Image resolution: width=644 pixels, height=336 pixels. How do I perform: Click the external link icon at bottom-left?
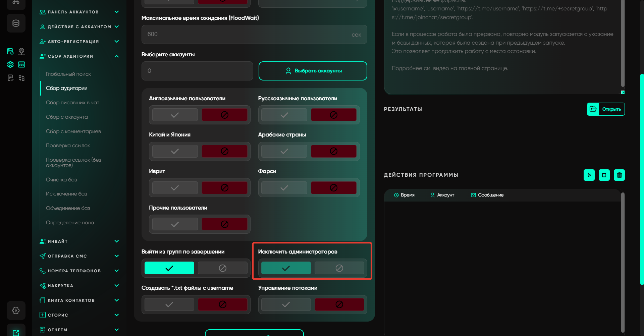[x=16, y=332]
